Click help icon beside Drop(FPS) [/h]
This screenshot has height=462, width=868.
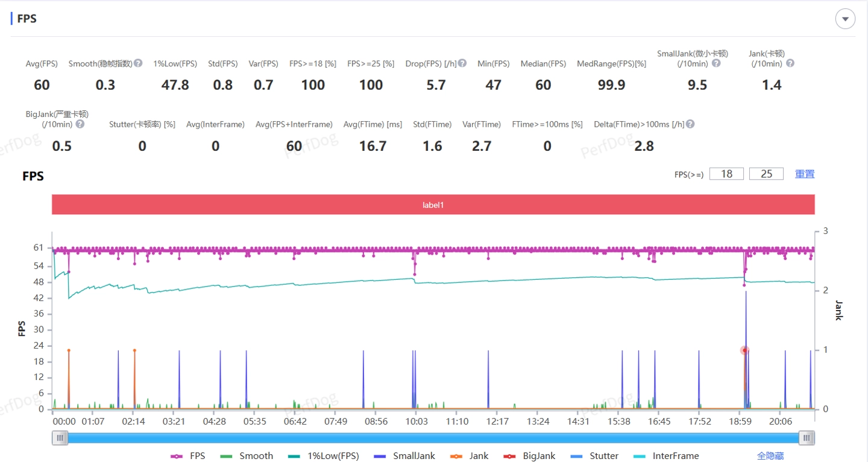click(462, 63)
